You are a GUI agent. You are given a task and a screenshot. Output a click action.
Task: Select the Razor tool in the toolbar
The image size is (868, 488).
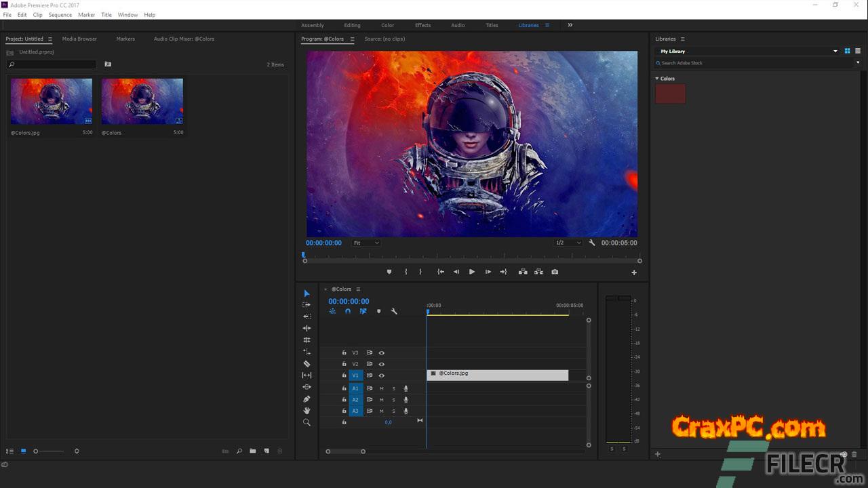[307, 364]
